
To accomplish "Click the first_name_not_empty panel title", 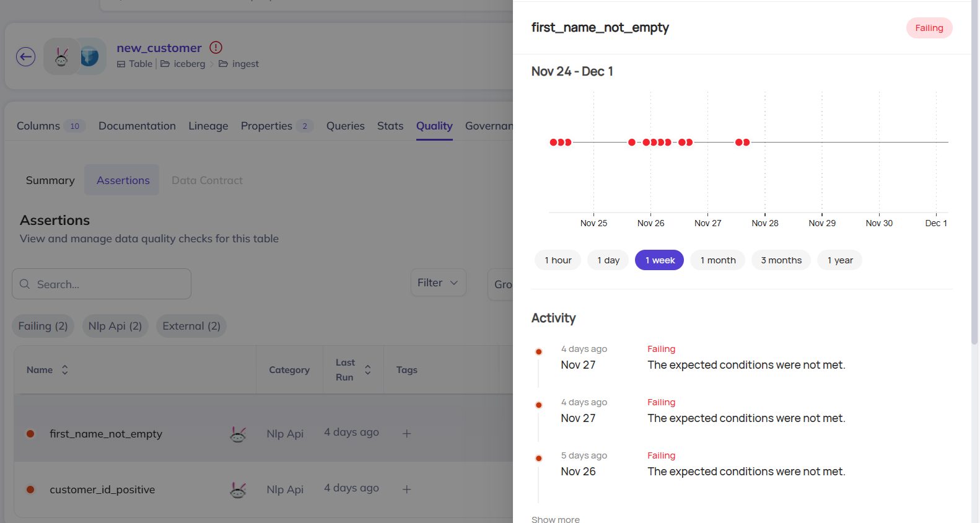I will point(600,27).
